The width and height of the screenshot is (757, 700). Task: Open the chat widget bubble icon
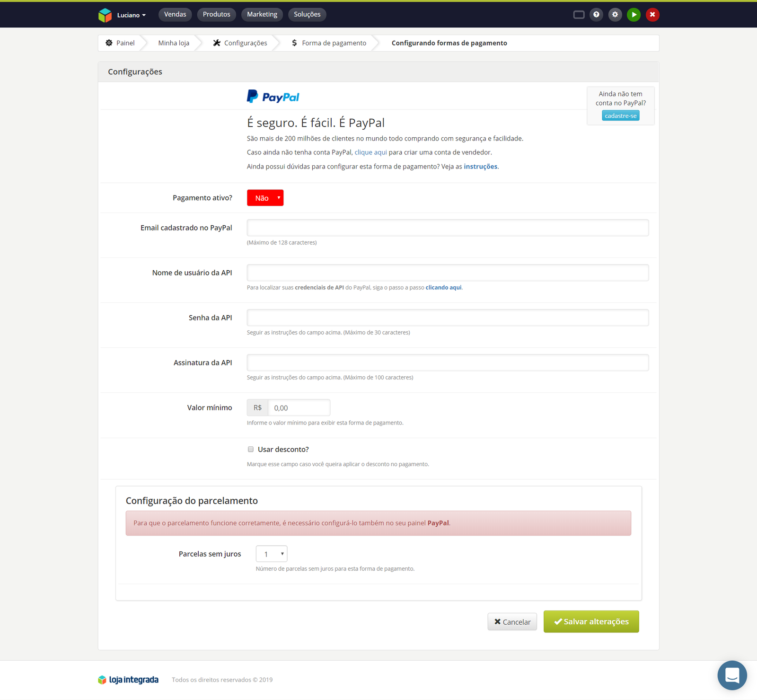[732, 675]
